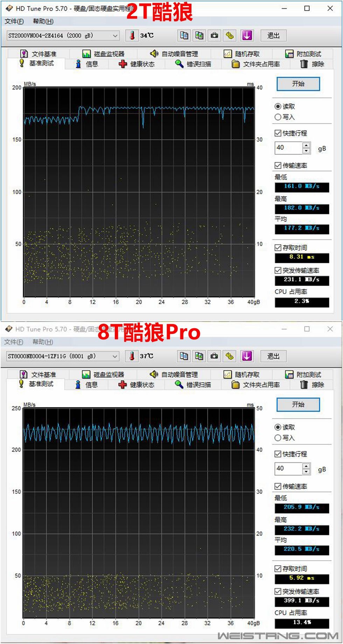The width and height of the screenshot is (343, 644).
Task: Open the ST2000VN004 (2000 gB) drive dropdown
Action: [x=115, y=35]
